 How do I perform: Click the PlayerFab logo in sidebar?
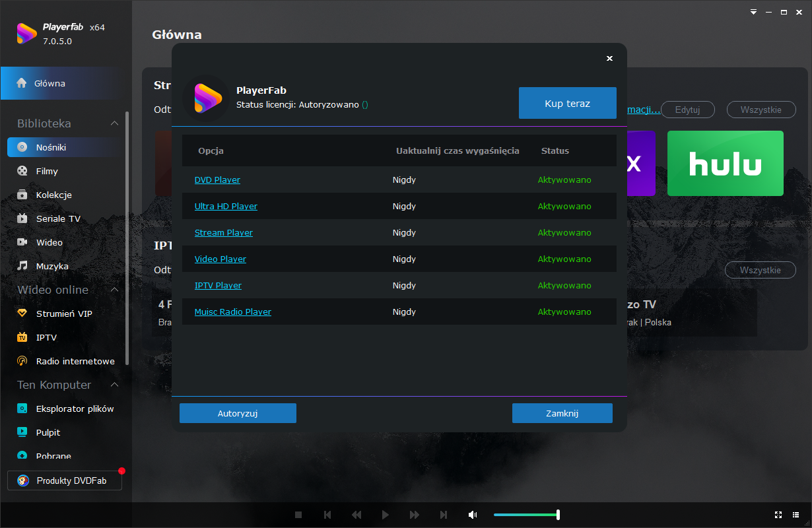[27, 33]
